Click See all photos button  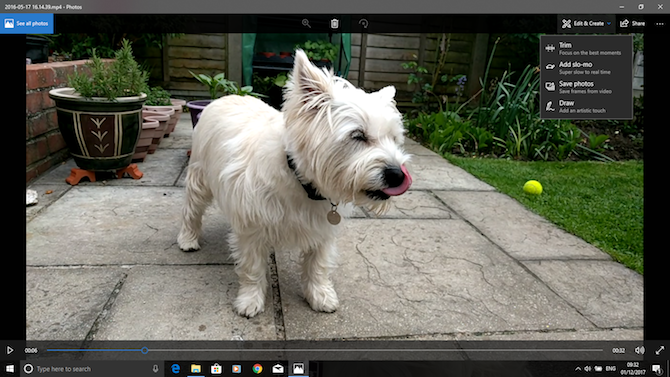click(x=26, y=24)
